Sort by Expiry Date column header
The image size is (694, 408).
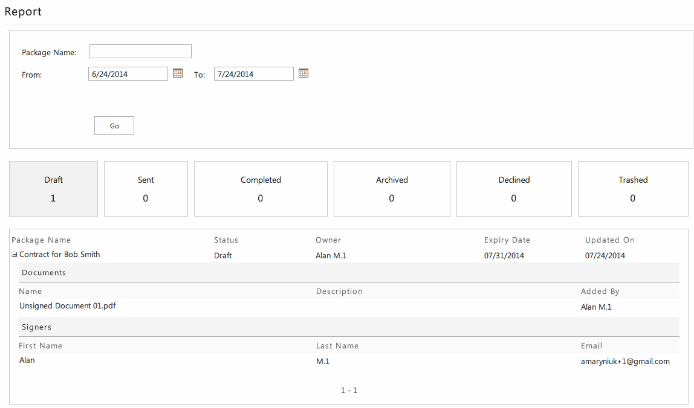tap(507, 240)
